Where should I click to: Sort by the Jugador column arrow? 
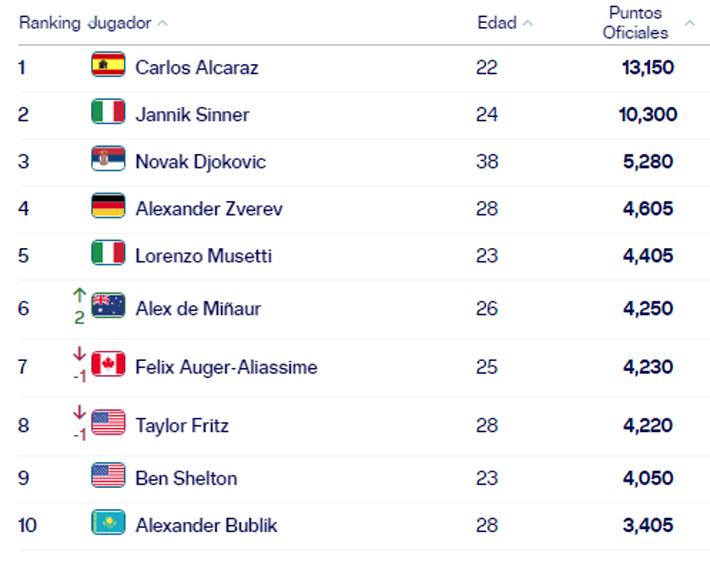(163, 23)
